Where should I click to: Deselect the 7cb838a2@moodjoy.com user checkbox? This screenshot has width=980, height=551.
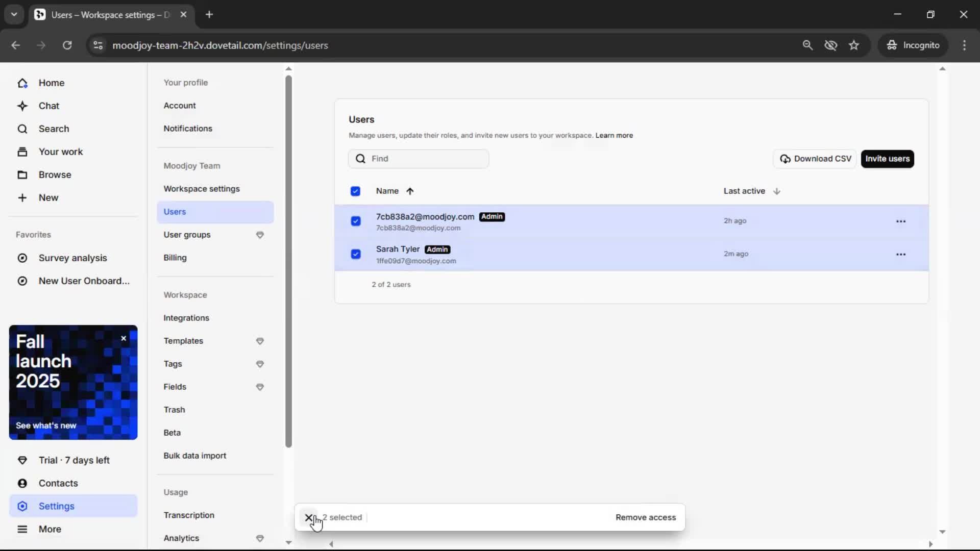tap(356, 221)
